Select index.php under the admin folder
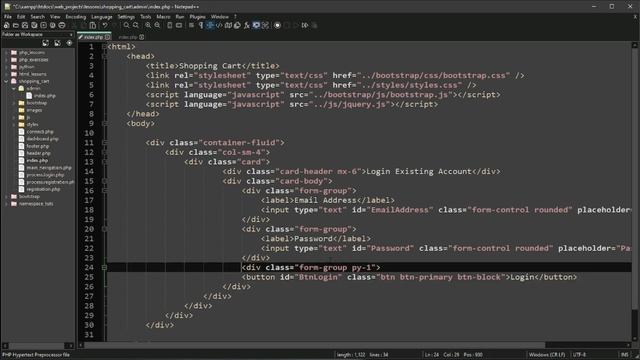This screenshot has width=640, height=360. pos(44,96)
